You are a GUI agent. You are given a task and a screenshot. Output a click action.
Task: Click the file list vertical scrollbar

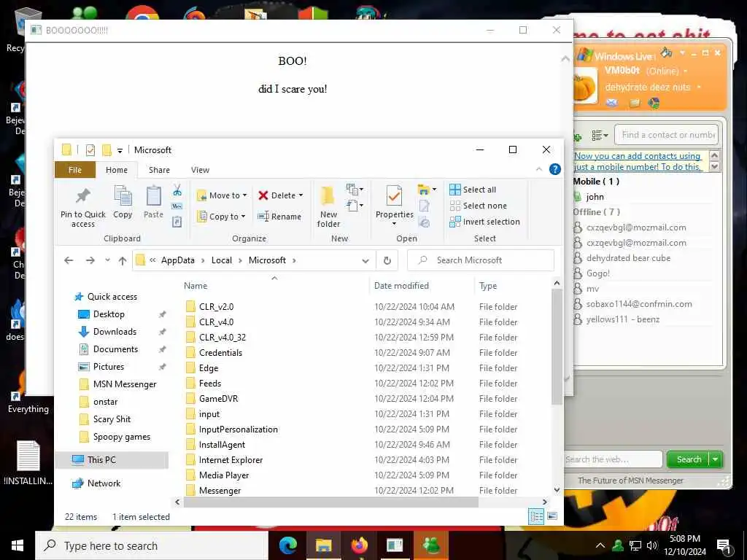coord(557,346)
